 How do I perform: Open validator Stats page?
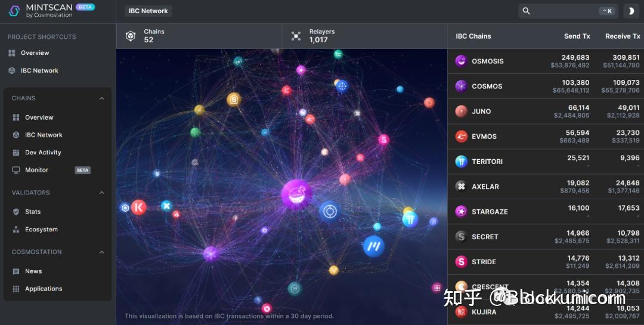click(x=32, y=212)
